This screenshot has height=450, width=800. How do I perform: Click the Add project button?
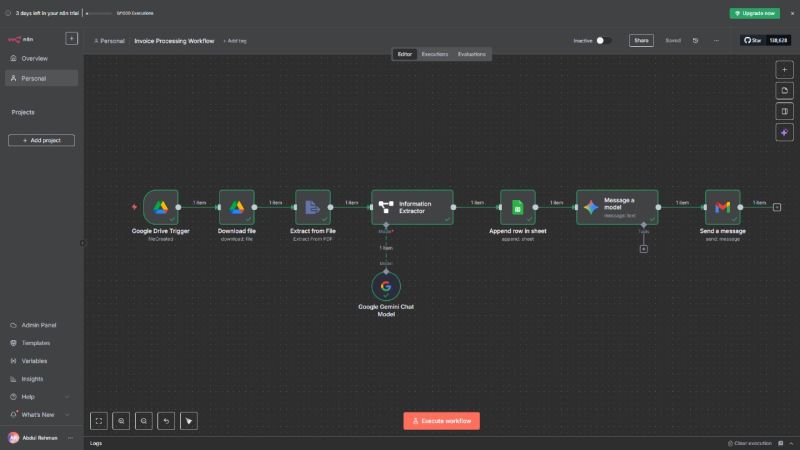tap(41, 140)
